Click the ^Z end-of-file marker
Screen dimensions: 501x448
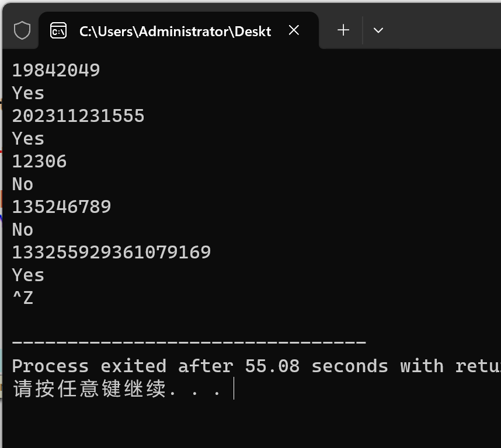click(x=23, y=297)
